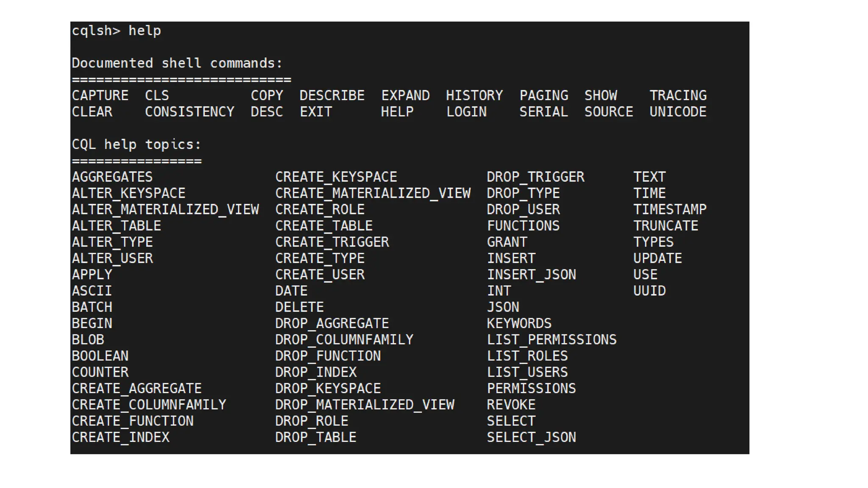Click the CAPTURE shell command text
Screen dimensions: 868x488
(100, 95)
